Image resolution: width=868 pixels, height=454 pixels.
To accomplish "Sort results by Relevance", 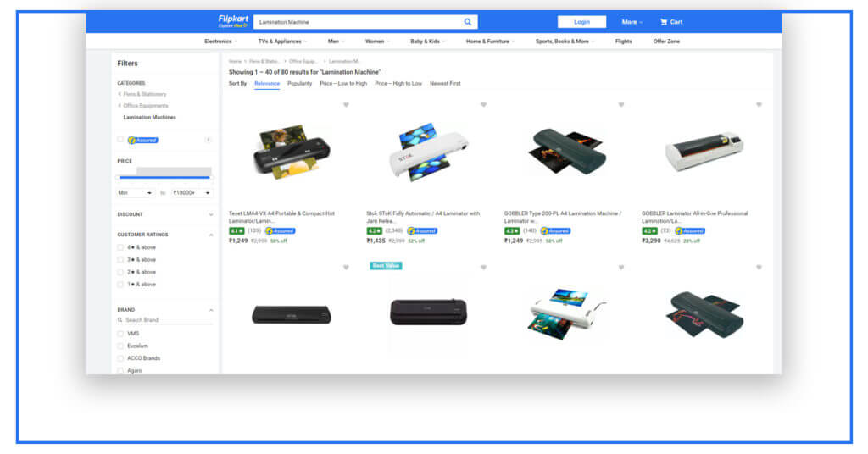I will (x=267, y=84).
